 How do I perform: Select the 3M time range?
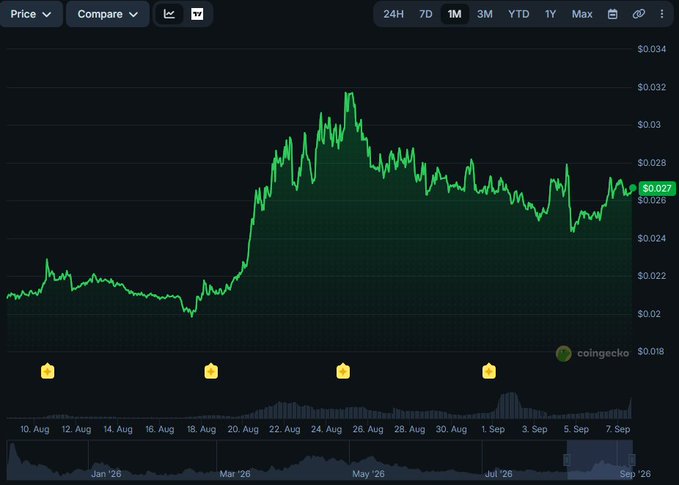tap(485, 14)
